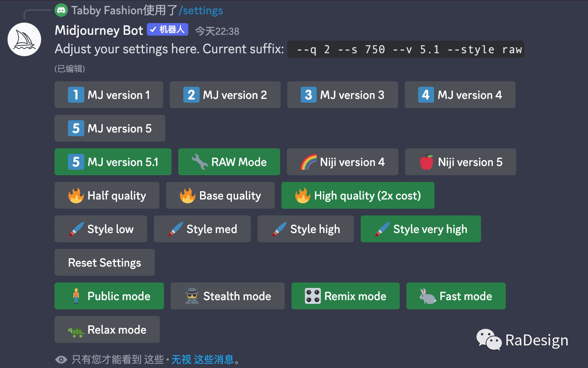Click the active MJ version 5.1 button

[x=113, y=162]
